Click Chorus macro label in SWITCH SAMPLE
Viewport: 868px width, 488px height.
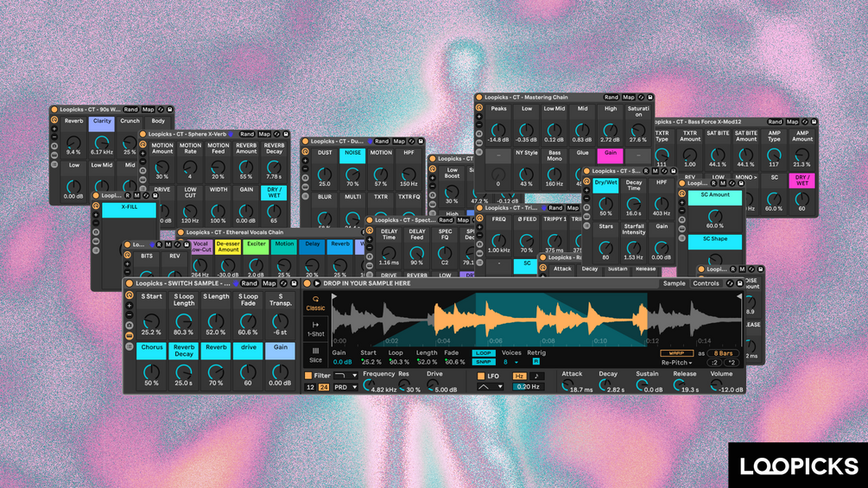152,351
